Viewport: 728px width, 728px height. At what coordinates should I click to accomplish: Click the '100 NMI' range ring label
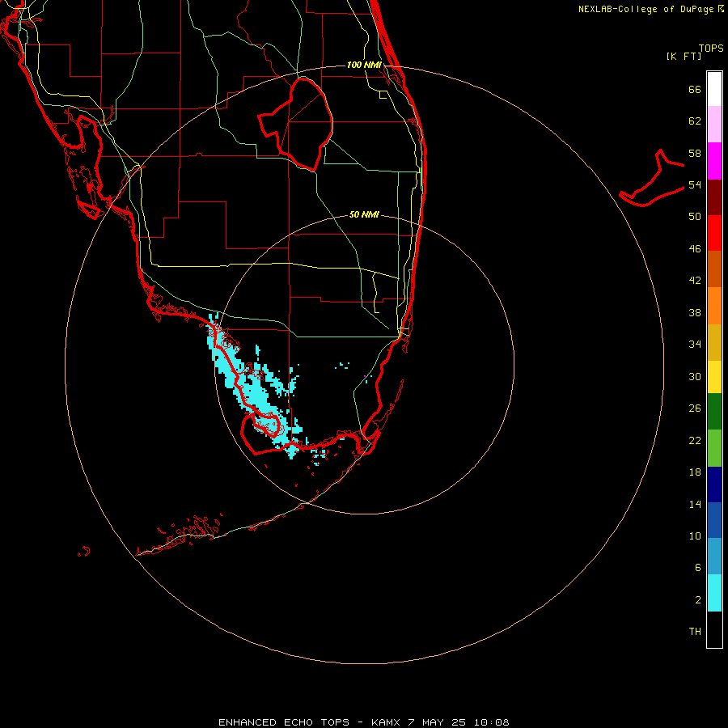tap(364, 65)
